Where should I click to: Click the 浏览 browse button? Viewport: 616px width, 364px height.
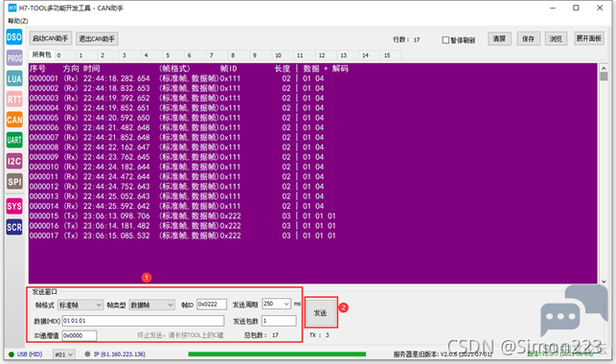pyautogui.click(x=556, y=38)
